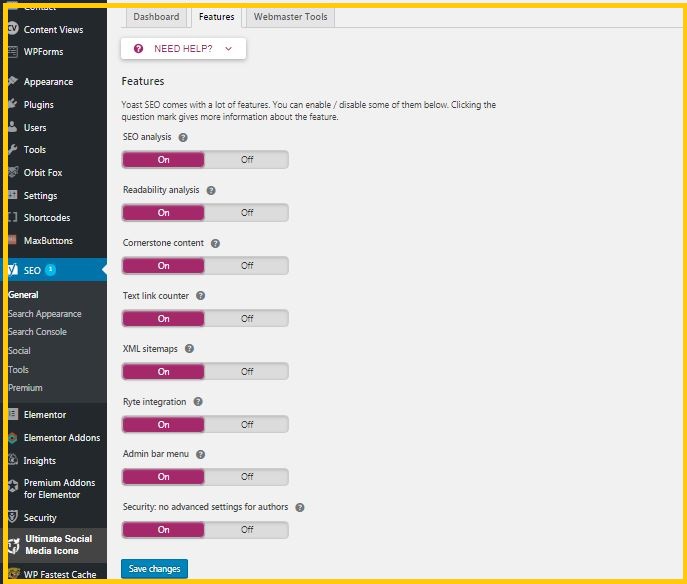This screenshot has height=584, width=687.
Task: Click Save changes button
Action: click(x=154, y=569)
